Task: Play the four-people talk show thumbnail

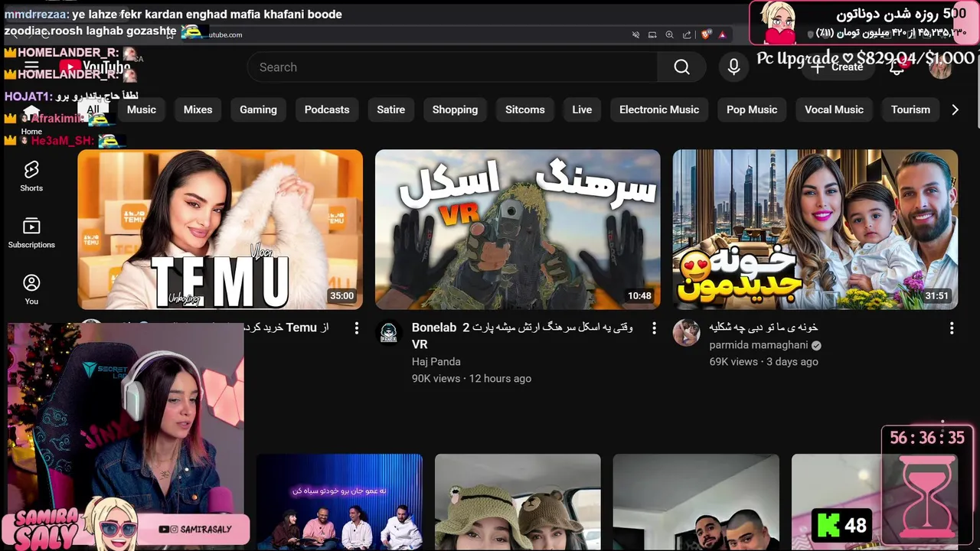Action: click(339, 502)
